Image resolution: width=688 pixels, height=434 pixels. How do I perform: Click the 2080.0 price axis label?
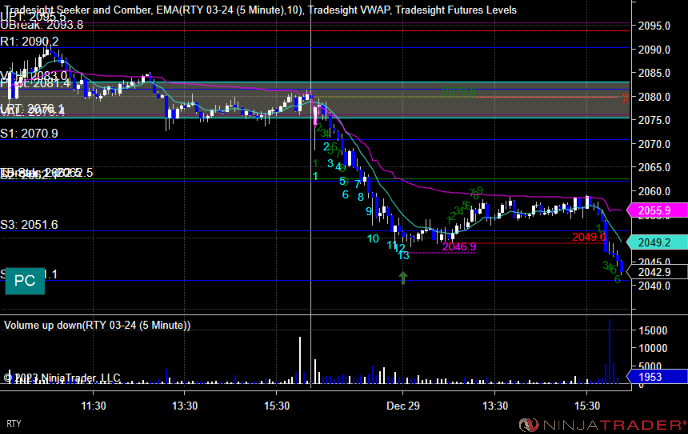pos(654,97)
